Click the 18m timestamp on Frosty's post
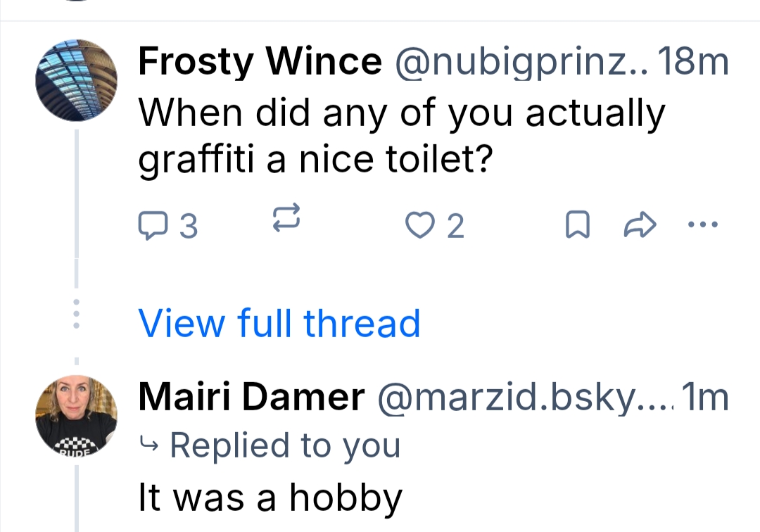The height and width of the screenshot is (532, 760). (693, 62)
